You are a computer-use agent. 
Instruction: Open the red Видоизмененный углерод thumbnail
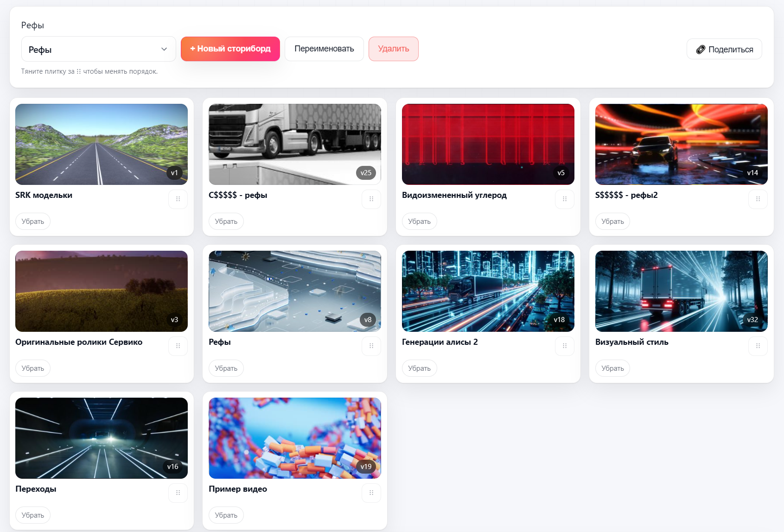click(x=488, y=144)
